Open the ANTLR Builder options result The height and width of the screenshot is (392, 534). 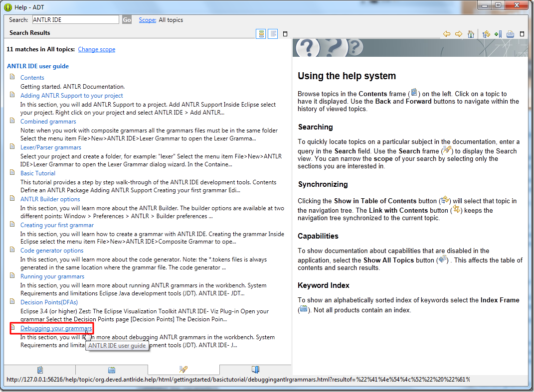(x=50, y=199)
